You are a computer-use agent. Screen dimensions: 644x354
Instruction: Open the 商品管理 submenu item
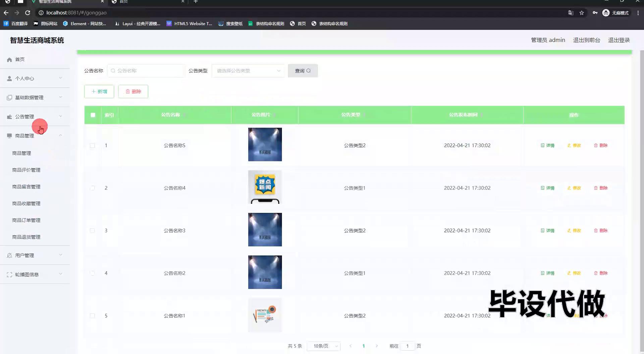21,153
